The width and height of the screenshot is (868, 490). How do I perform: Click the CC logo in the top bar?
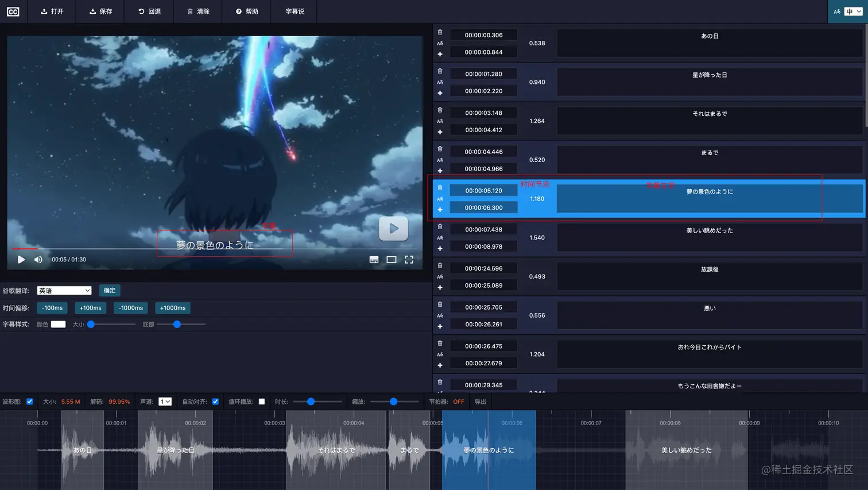(13, 11)
